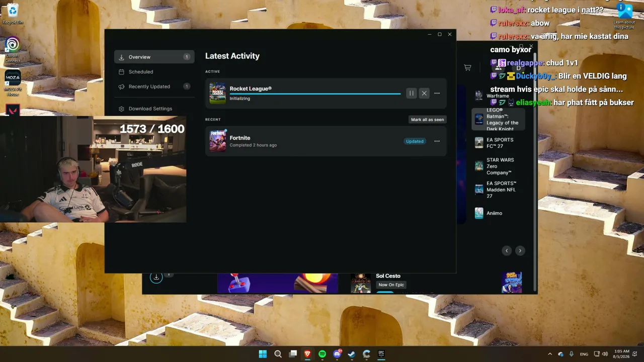
Task: Go to next store carousel page
Action: [x=520, y=250]
